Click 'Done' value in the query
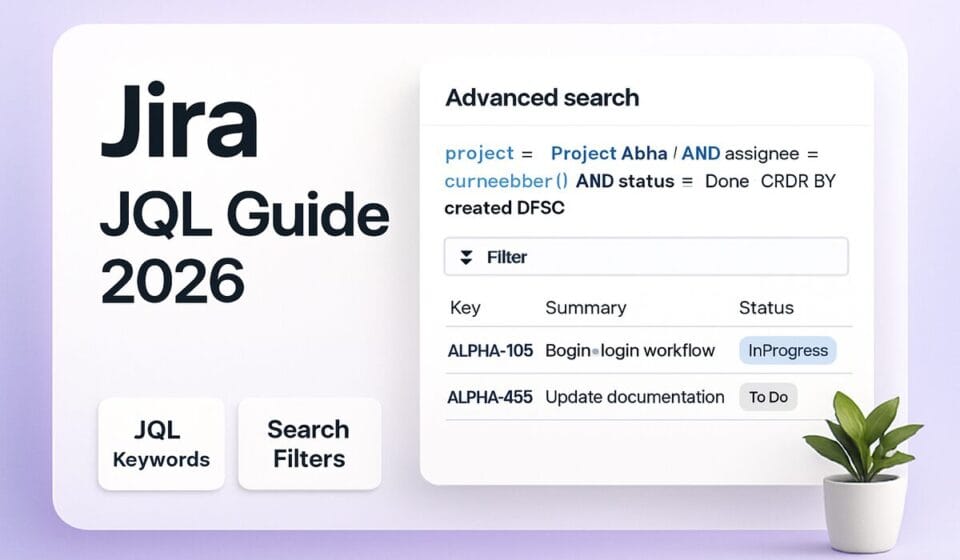The image size is (960, 560). click(x=727, y=181)
